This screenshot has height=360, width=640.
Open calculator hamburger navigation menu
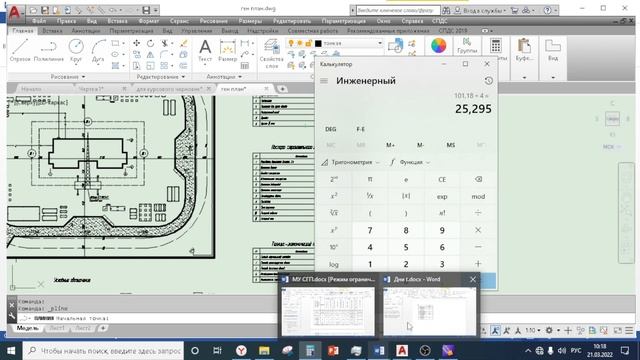click(x=324, y=81)
